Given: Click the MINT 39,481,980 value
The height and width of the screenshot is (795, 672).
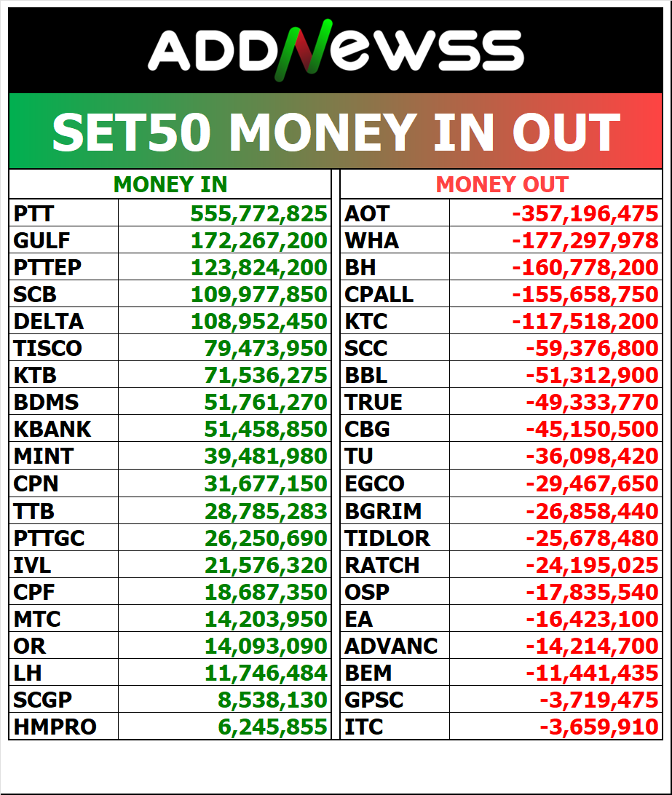Looking at the screenshot, I should pos(266,456).
